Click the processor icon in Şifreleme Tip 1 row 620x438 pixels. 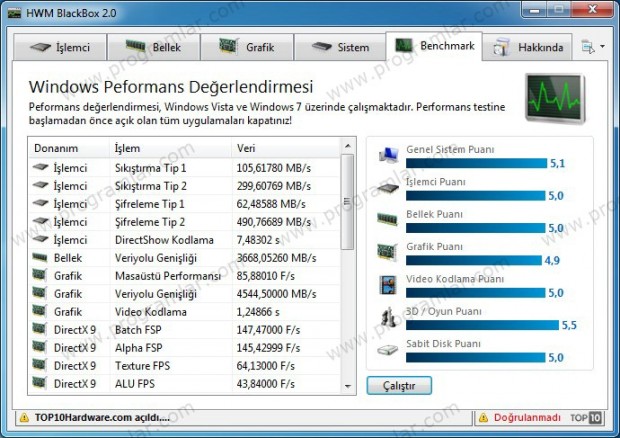point(40,203)
